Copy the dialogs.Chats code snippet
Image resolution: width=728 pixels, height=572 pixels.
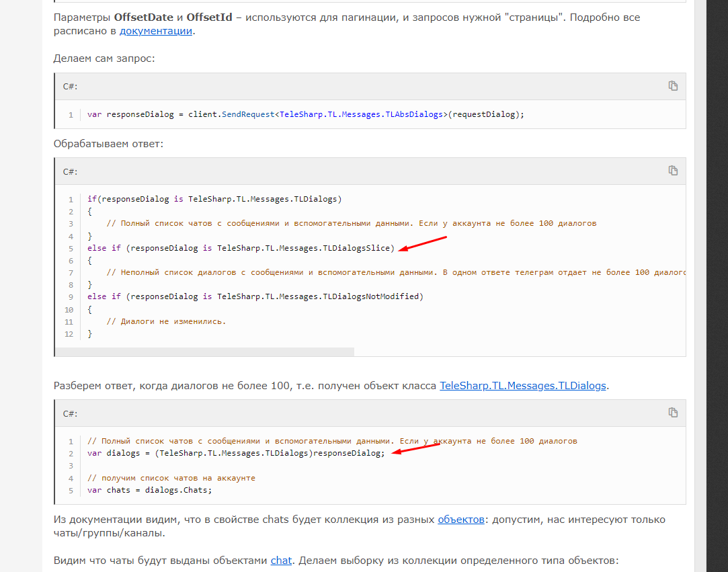(x=673, y=413)
